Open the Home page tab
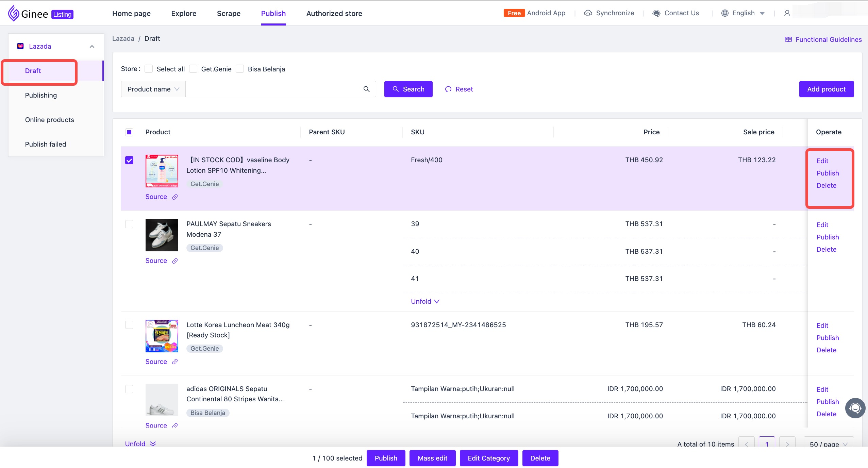Screen dimensions: 868x468 click(131, 14)
